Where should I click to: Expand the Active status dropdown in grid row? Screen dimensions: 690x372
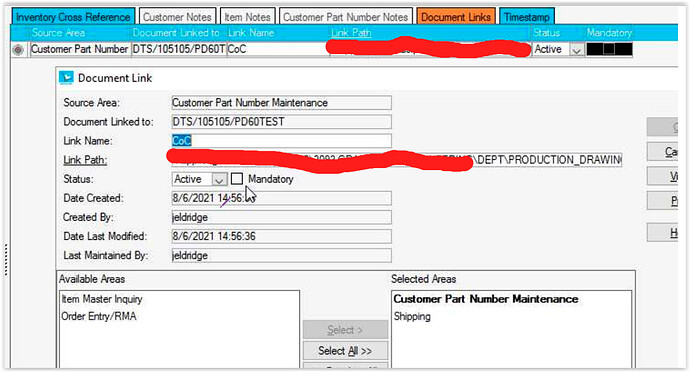[576, 50]
